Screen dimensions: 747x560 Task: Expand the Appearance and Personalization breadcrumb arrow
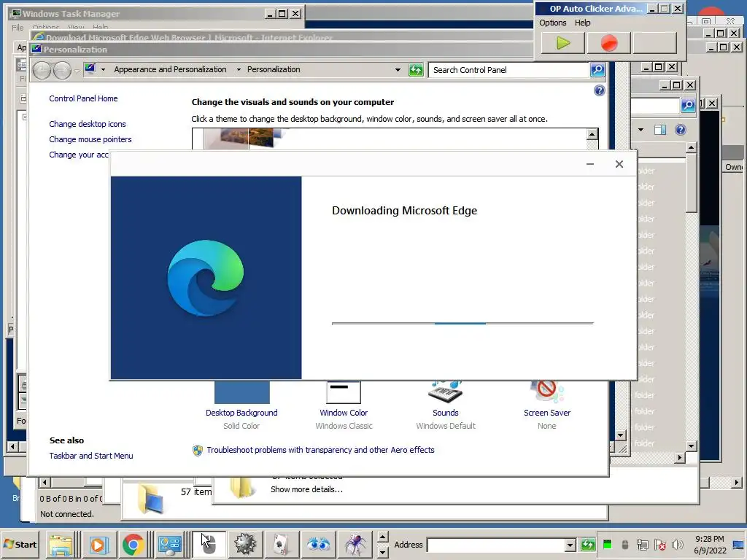(x=239, y=69)
